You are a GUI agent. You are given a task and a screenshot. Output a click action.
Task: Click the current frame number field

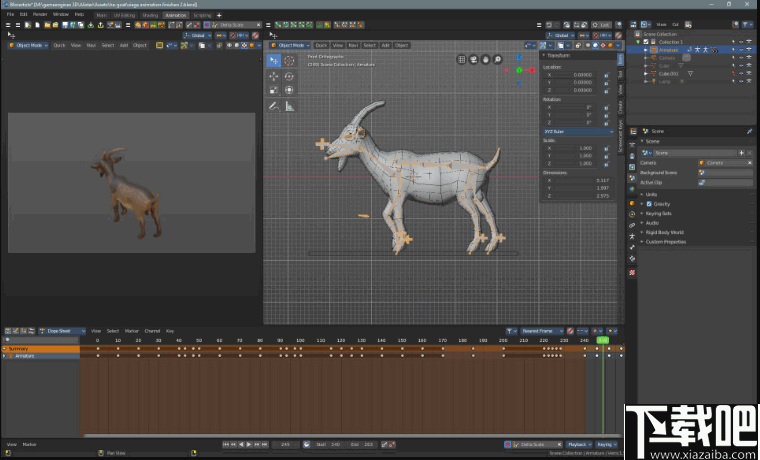click(x=285, y=444)
